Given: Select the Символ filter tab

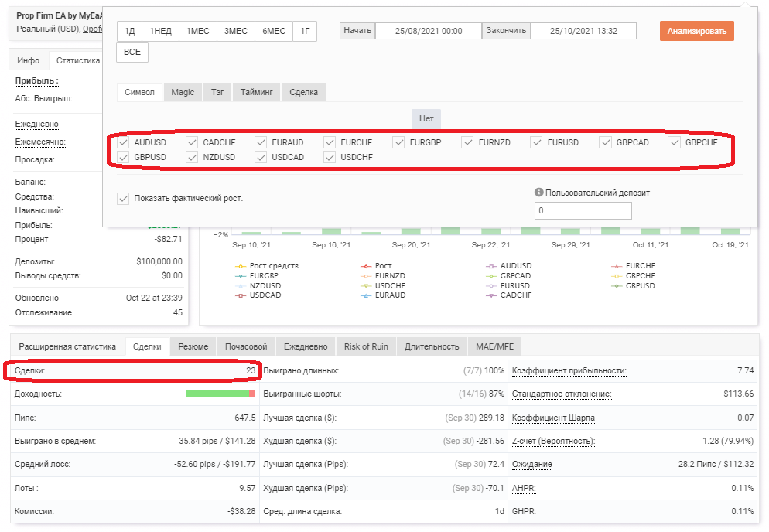Looking at the screenshot, I should pyautogui.click(x=139, y=92).
